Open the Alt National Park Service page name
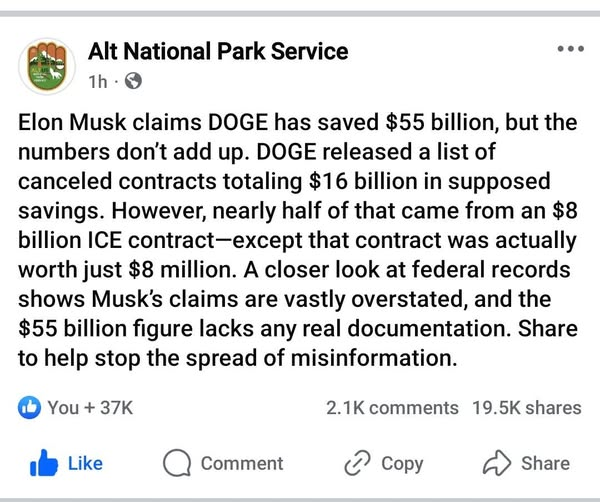The width and height of the screenshot is (600, 502). [x=218, y=51]
